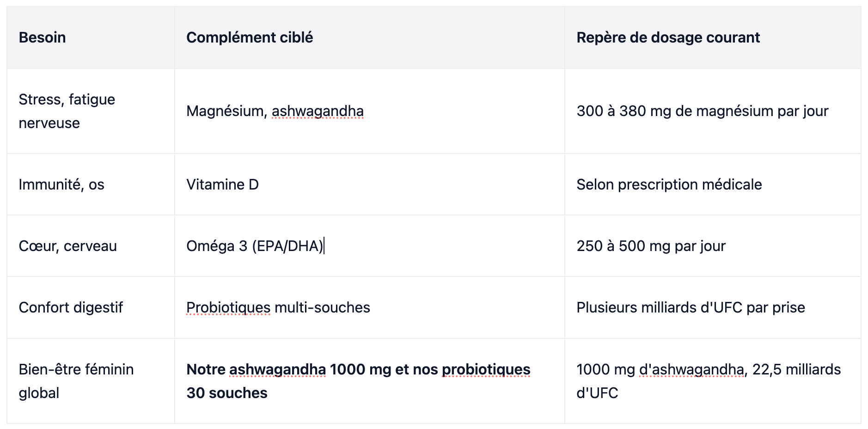Select the Immunité, os cell

tap(91, 184)
